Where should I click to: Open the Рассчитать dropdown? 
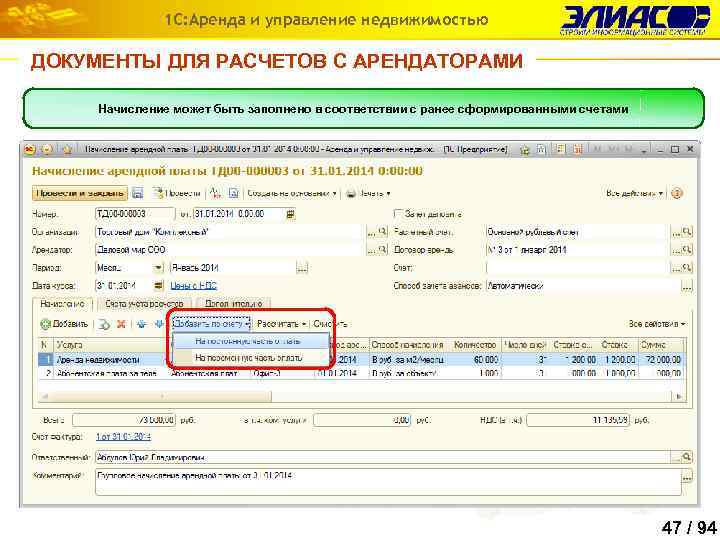281,324
